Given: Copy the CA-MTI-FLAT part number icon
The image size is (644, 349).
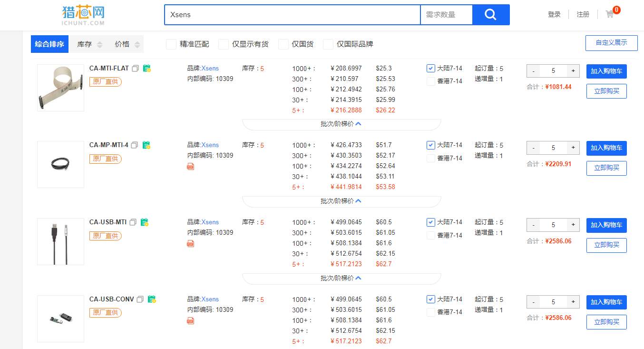Looking at the screenshot, I should pos(136,69).
